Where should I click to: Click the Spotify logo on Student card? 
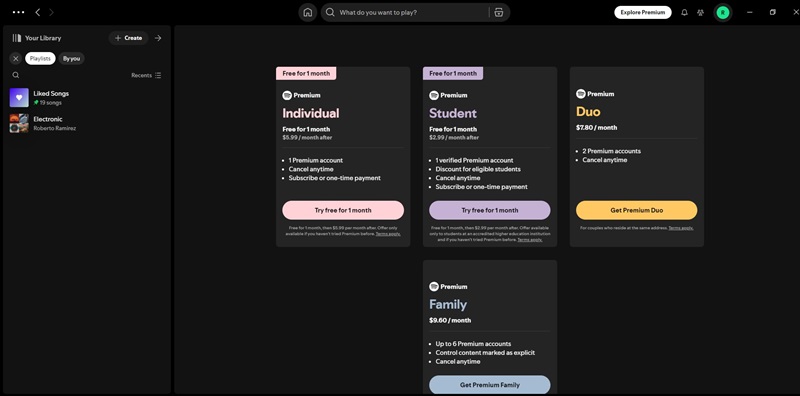[x=434, y=95]
